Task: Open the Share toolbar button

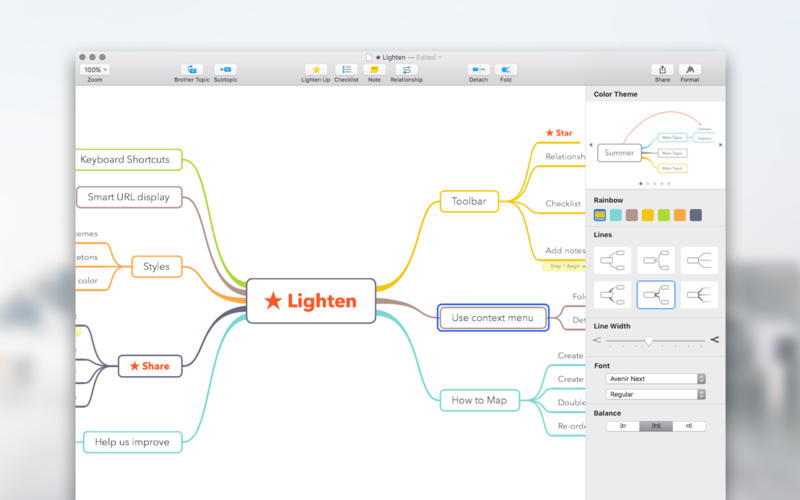Action: click(662, 69)
